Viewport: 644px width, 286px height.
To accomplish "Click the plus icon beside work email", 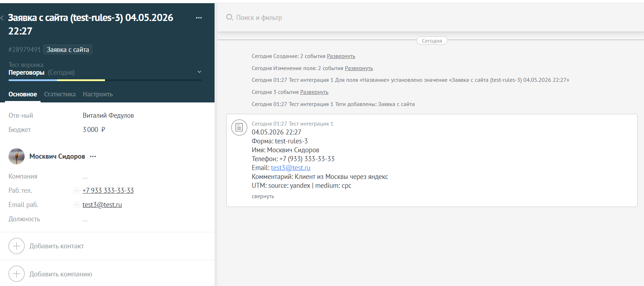I will click(x=76, y=205).
